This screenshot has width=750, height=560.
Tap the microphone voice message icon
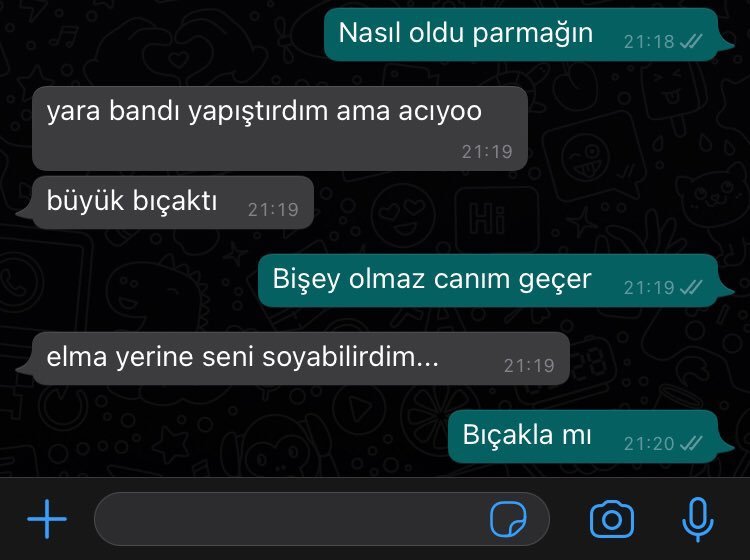pos(698,519)
